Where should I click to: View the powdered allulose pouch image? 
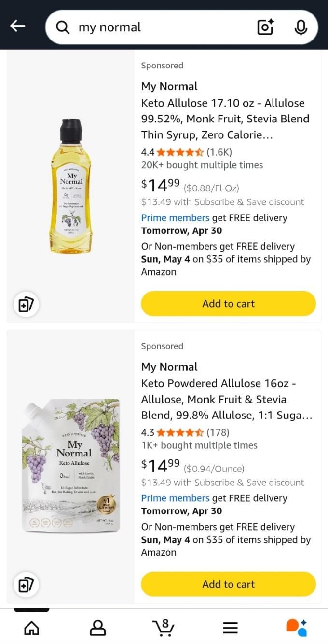pyautogui.click(x=71, y=466)
